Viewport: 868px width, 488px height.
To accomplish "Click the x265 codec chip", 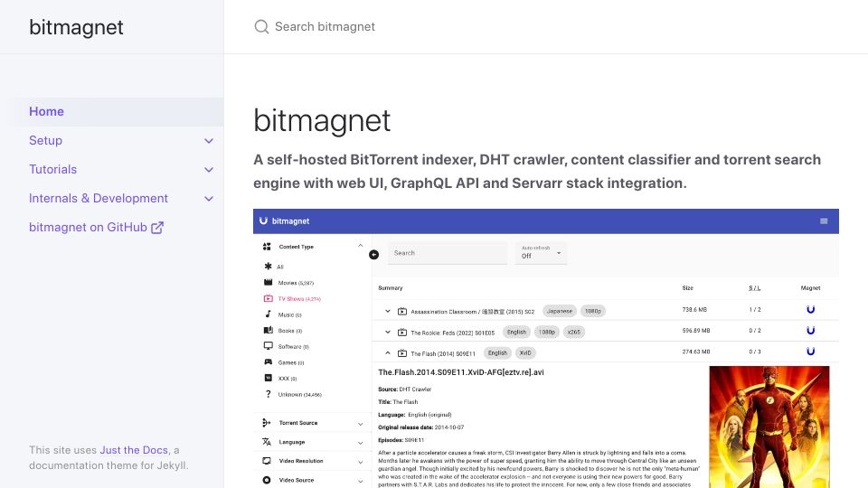I will tap(574, 332).
